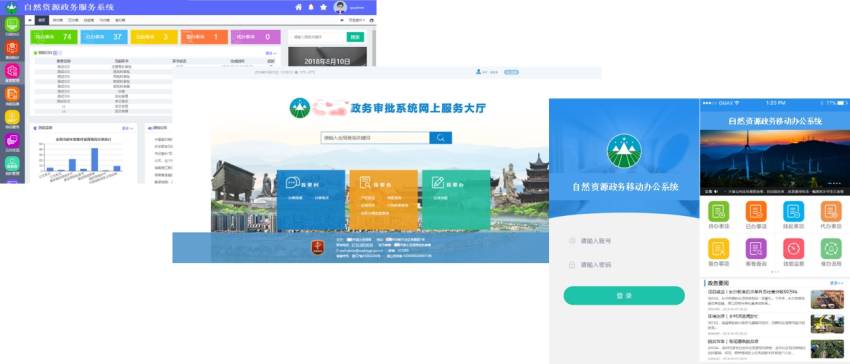Image resolution: width=850 pixels, height=364 pixels.
Task: Select the orange 我要查 tile in the service hall
Action: pos(383,200)
